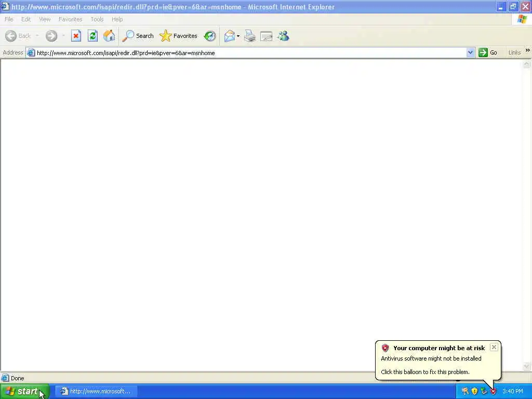The image size is (532, 399).
Task: Stop loading the page with red X icon
Action: point(76,36)
